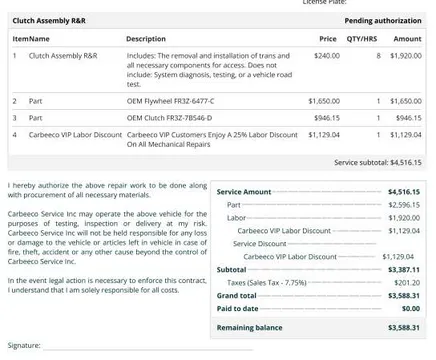
Task: Click the 'Carbeeco VIP Customers Enjoy' description
Action: 212,139
